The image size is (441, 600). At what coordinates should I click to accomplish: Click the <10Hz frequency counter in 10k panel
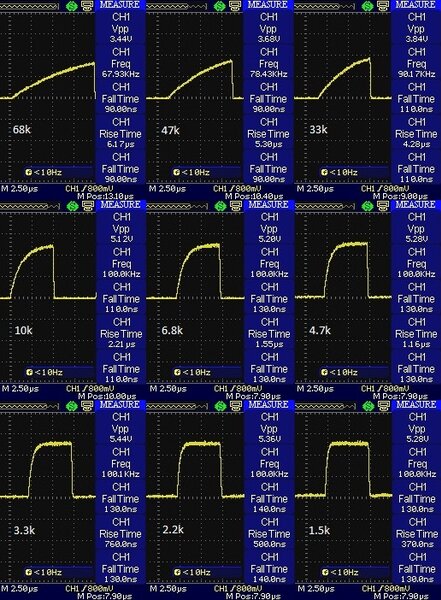click(x=44, y=372)
